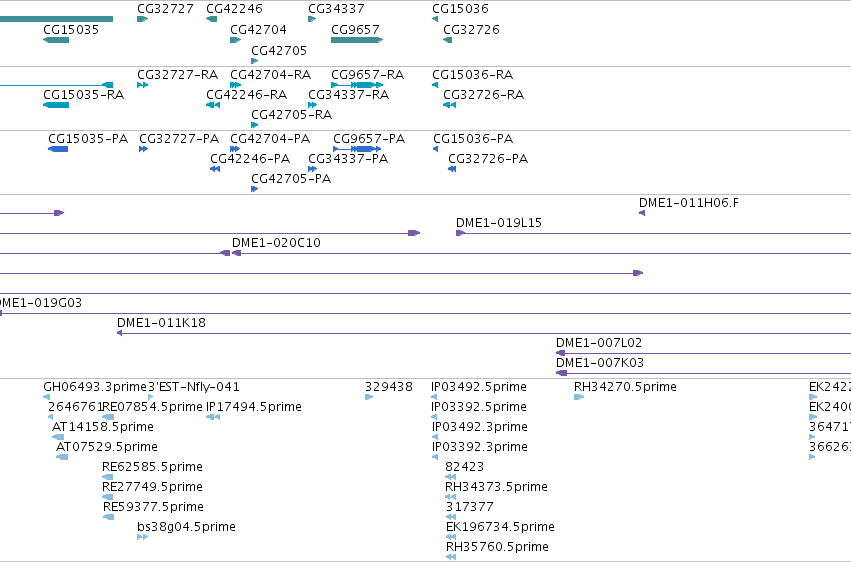Viewport: 851px width, 562px height.
Task: Select the IP03492.5prime EST label
Action: click(479, 387)
